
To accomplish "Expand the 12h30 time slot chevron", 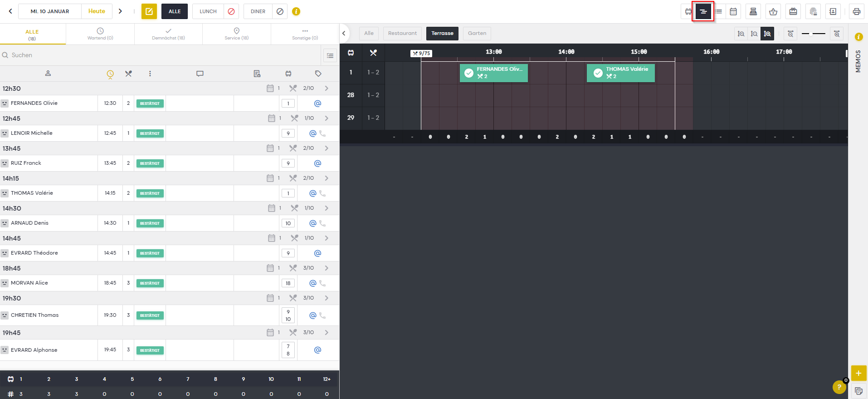I will click(327, 89).
